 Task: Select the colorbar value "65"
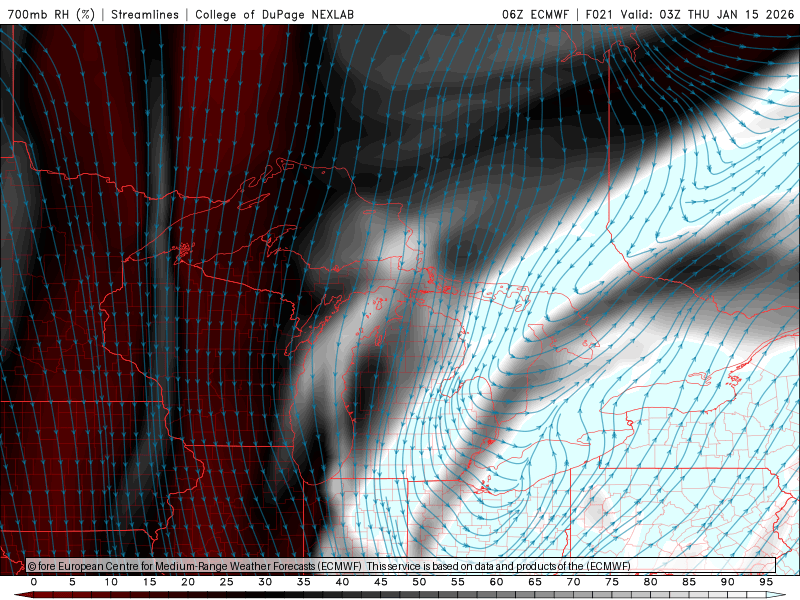535,582
